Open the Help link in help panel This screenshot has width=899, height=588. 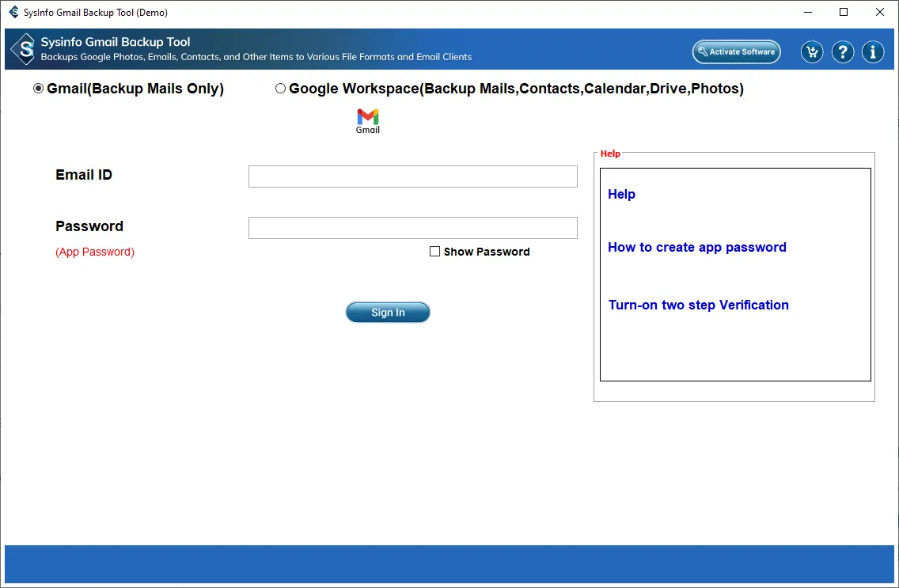621,194
